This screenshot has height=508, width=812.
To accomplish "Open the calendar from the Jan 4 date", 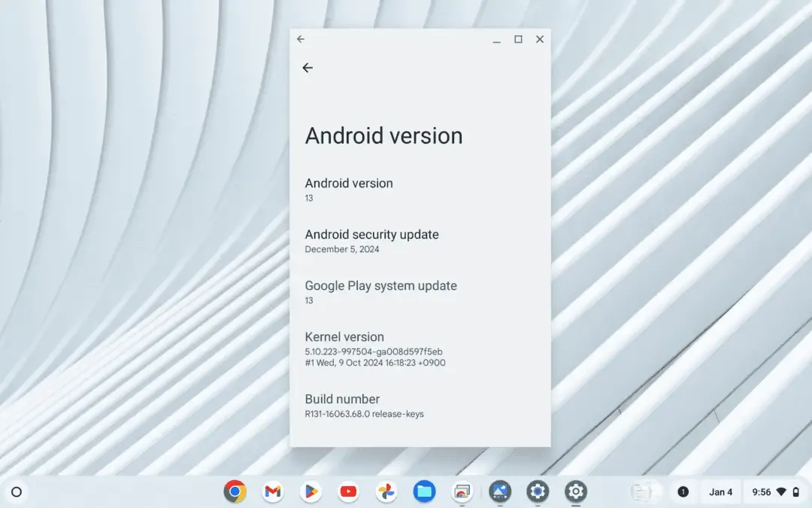I will pyautogui.click(x=720, y=492).
